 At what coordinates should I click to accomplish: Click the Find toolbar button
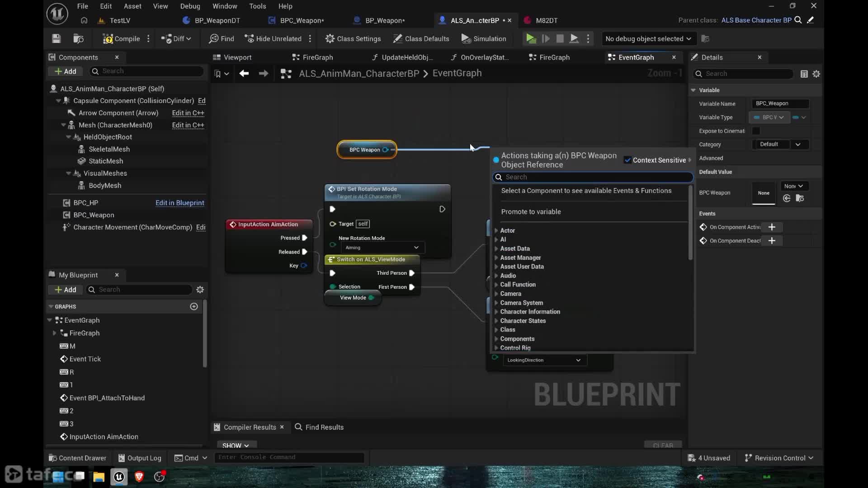coord(222,39)
